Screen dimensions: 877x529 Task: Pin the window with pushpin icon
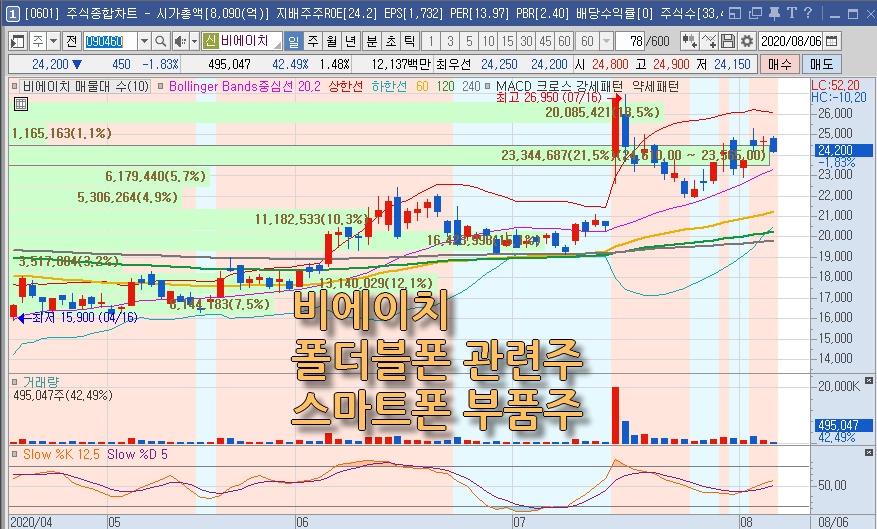(x=774, y=13)
